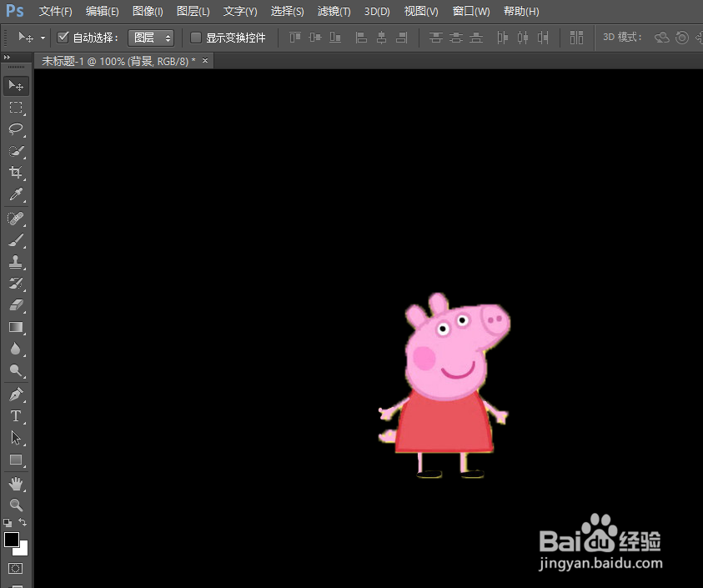Select the Clone Stamp tool
Viewport: 703px width, 588px height.
pyautogui.click(x=16, y=262)
